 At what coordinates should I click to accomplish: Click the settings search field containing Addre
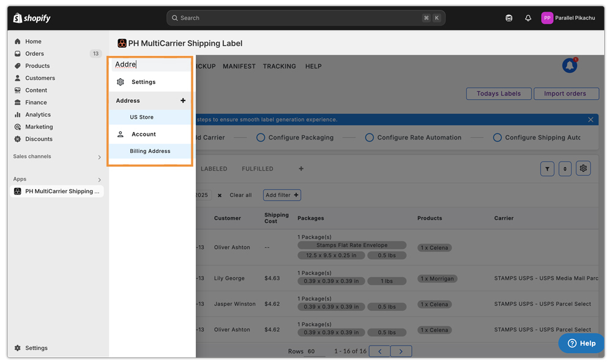pos(151,64)
